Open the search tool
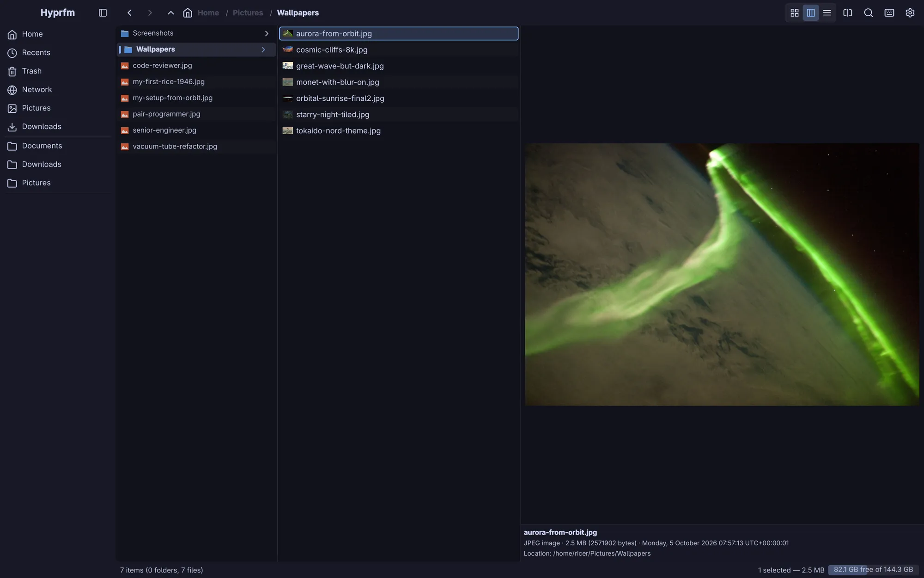924x578 pixels. click(x=869, y=13)
